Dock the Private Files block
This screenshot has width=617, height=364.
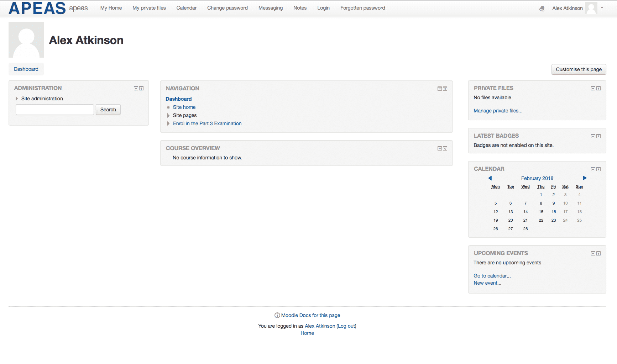(x=598, y=88)
